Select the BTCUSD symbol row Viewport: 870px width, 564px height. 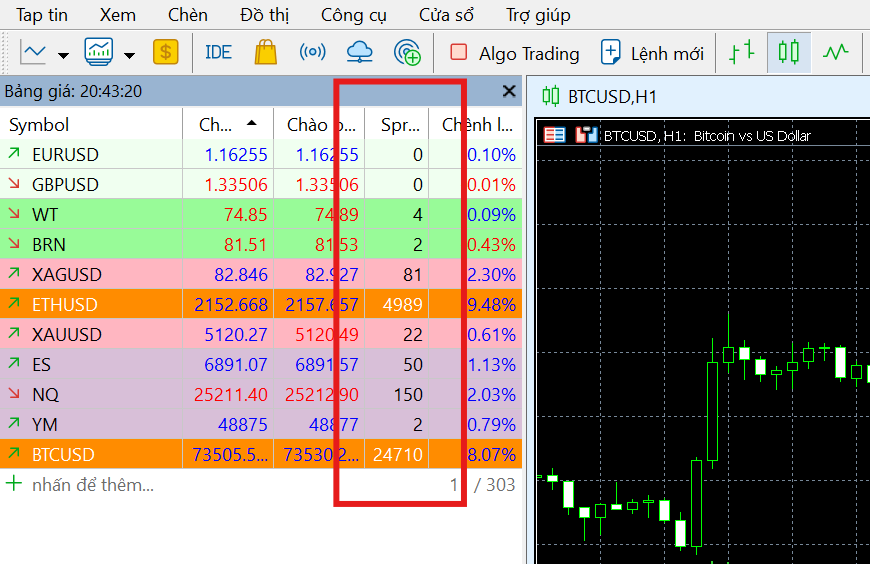pos(261,454)
